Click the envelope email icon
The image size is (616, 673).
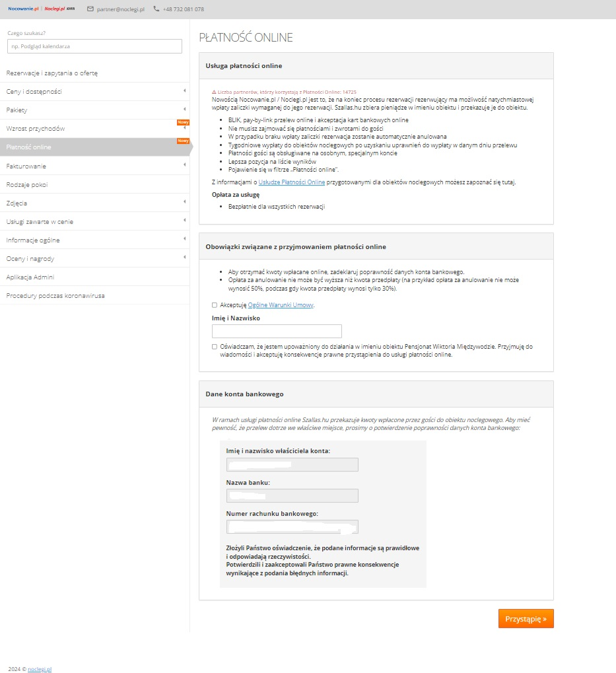pyautogui.click(x=90, y=9)
